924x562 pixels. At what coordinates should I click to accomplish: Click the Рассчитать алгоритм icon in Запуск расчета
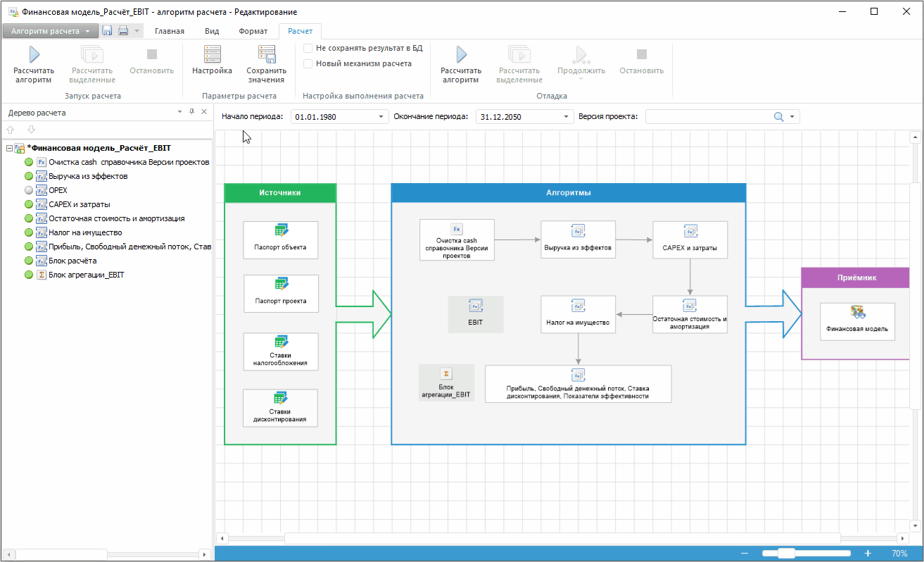[x=33, y=56]
